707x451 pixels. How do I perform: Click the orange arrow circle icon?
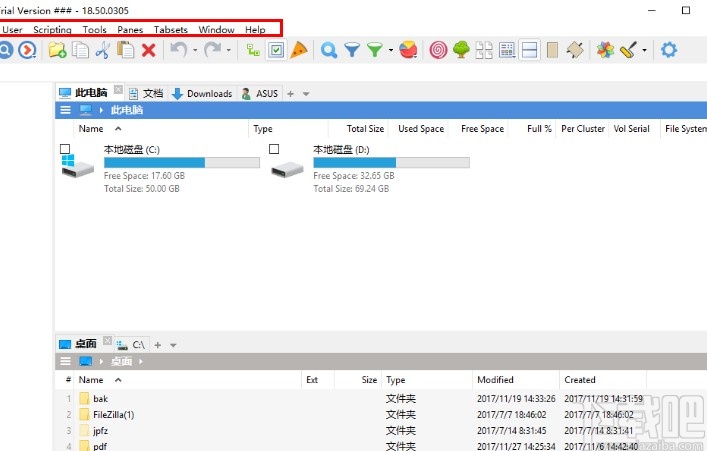27,50
